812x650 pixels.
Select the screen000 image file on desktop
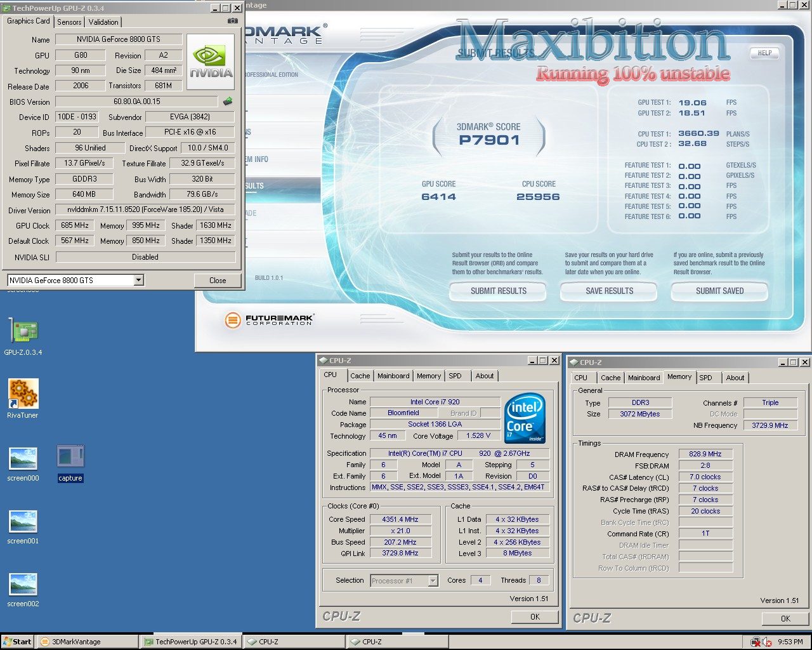(23, 464)
